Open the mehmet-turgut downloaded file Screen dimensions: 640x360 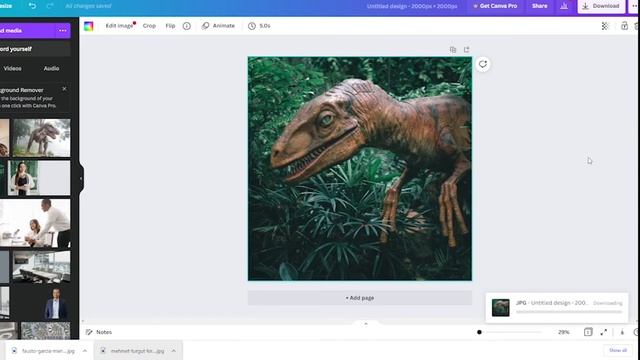pos(133,351)
